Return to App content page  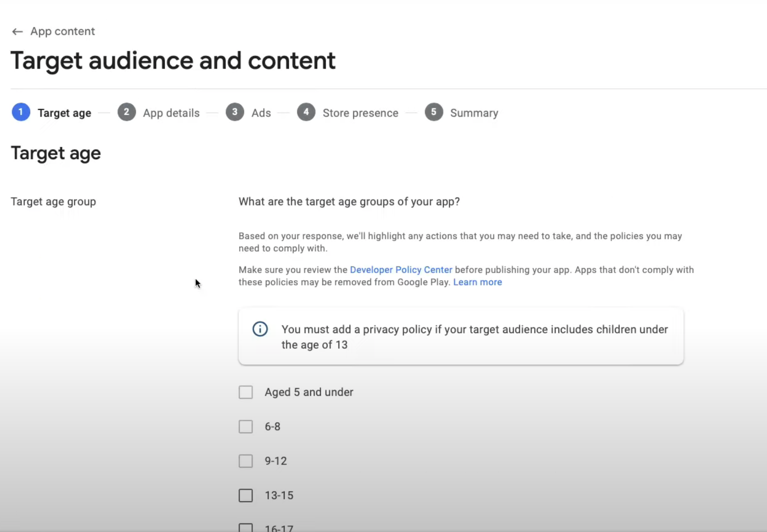coord(62,32)
